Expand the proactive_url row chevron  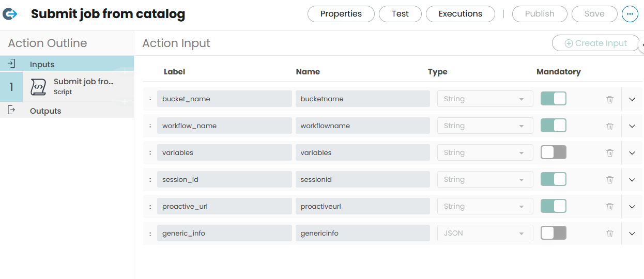pos(632,207)
